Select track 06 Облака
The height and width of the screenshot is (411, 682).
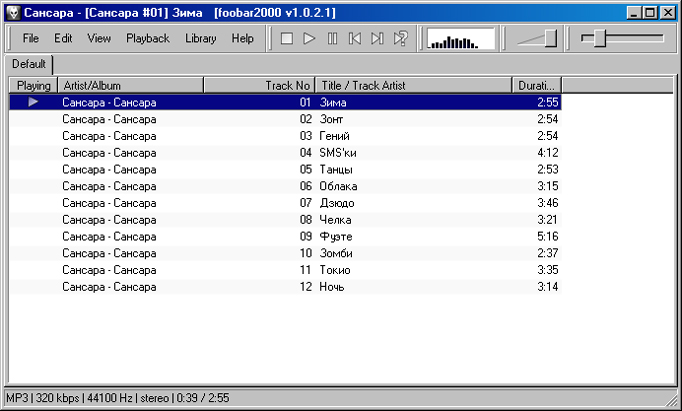[285, 186]
